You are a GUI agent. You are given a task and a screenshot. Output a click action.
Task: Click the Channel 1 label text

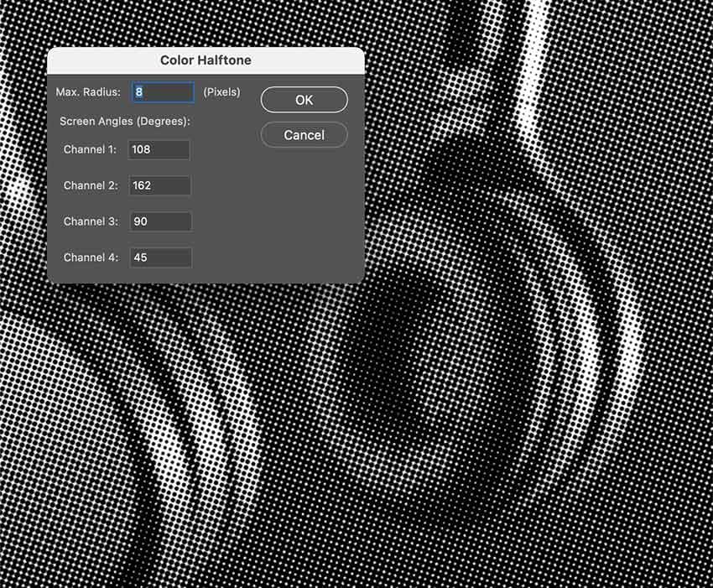(90, 149)
